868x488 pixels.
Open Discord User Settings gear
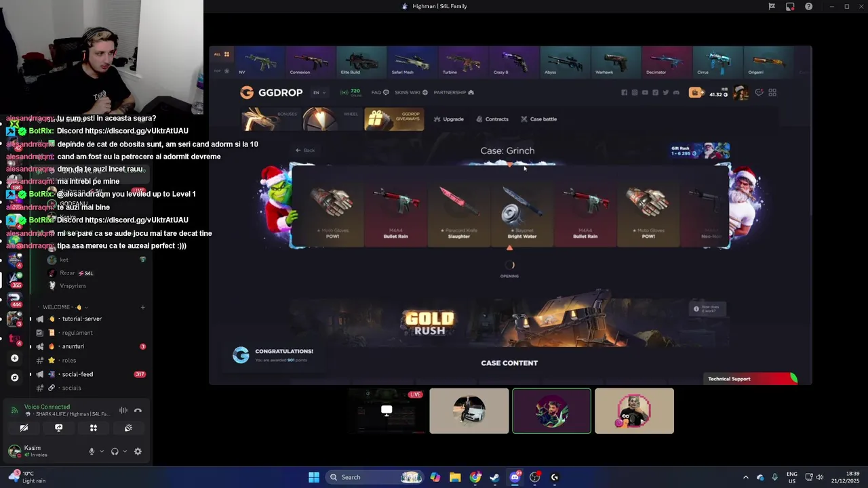click(x=138, y=451)
